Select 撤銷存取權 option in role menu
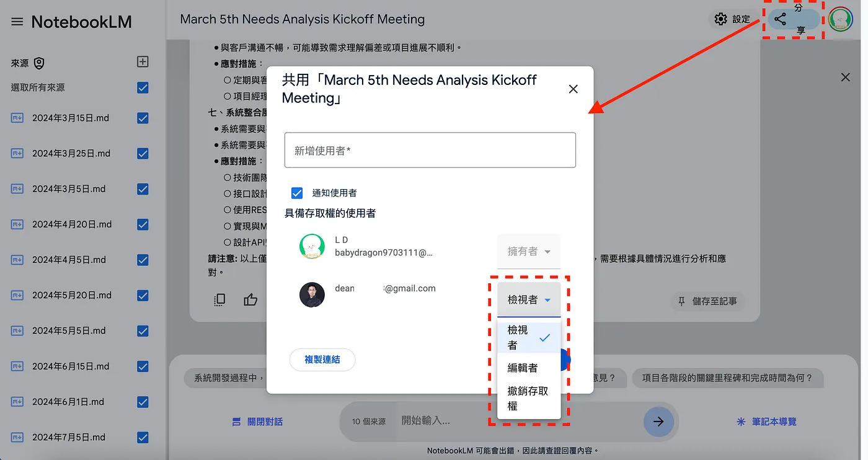The image size is (868, 460). tap(529, 399)
